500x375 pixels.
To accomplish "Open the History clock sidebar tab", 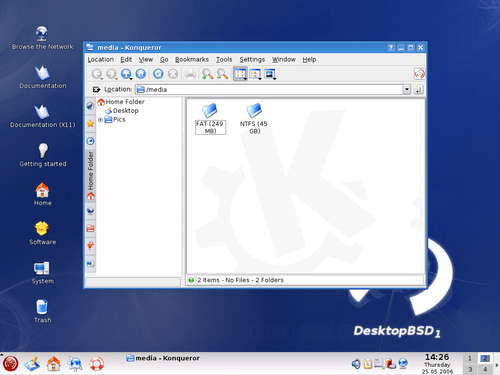I will [90, 141].
